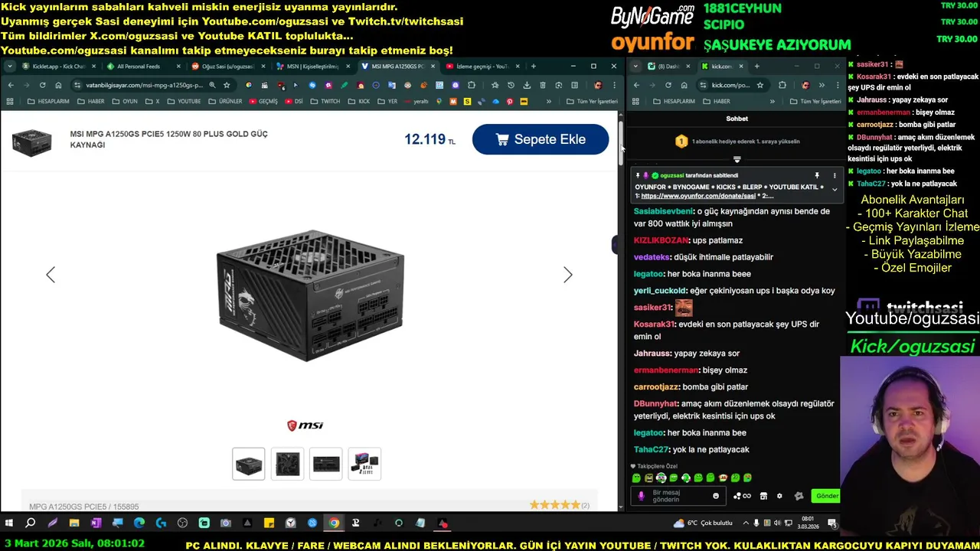Go to home page in left browser
The image size is (980, 551).
58,85
